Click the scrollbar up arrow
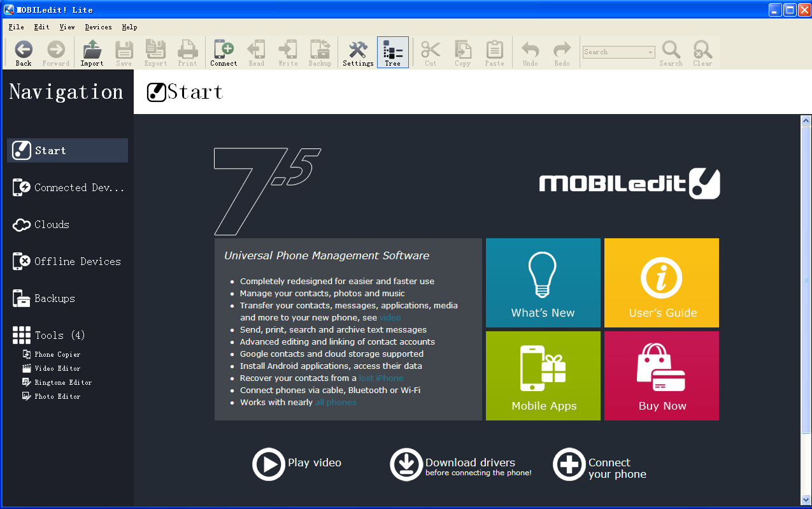812x509 pixels. tap(806, 120)
